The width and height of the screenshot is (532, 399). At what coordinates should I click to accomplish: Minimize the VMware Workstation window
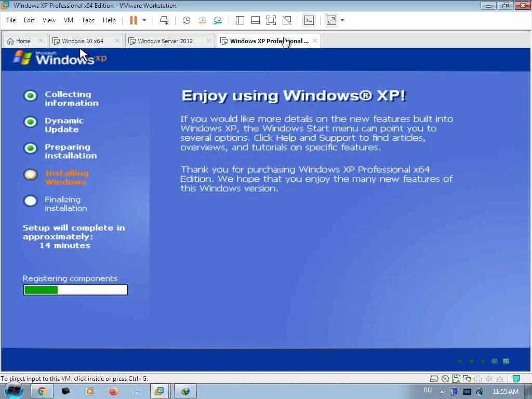click(x=488, y=5)
